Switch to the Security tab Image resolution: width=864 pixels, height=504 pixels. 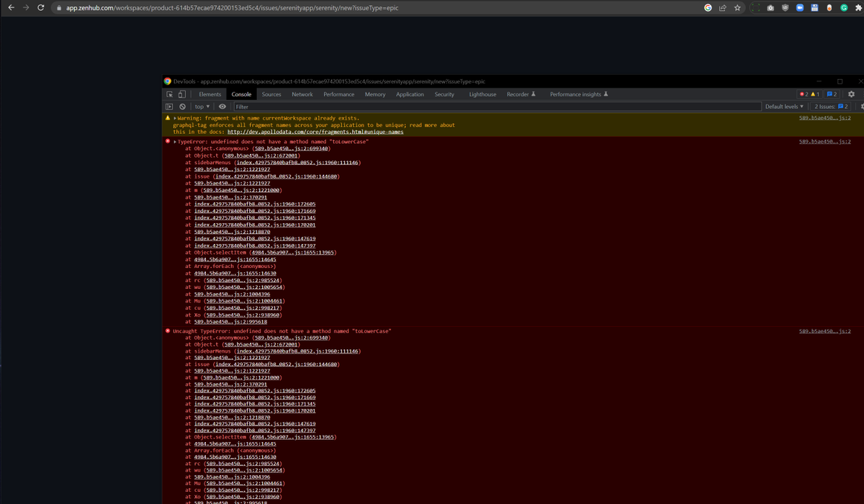tap(444, 94)
